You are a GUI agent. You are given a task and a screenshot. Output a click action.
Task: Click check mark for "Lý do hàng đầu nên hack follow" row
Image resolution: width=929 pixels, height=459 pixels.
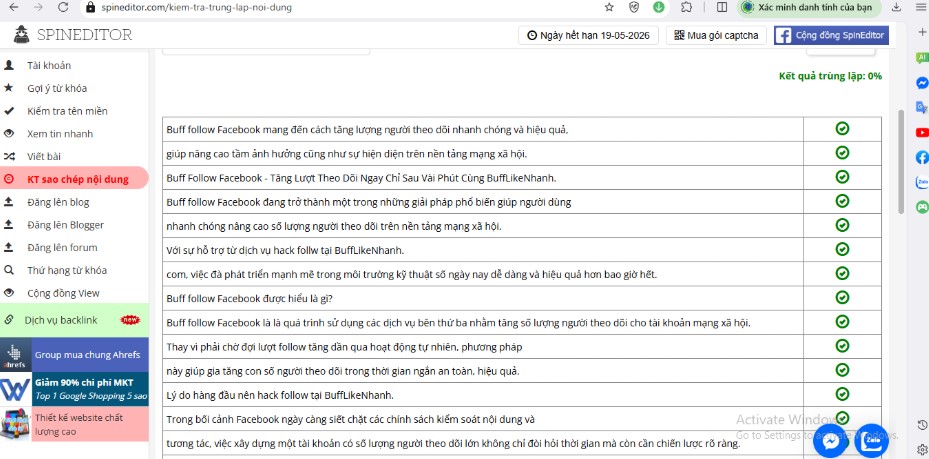tap(842, 394)
